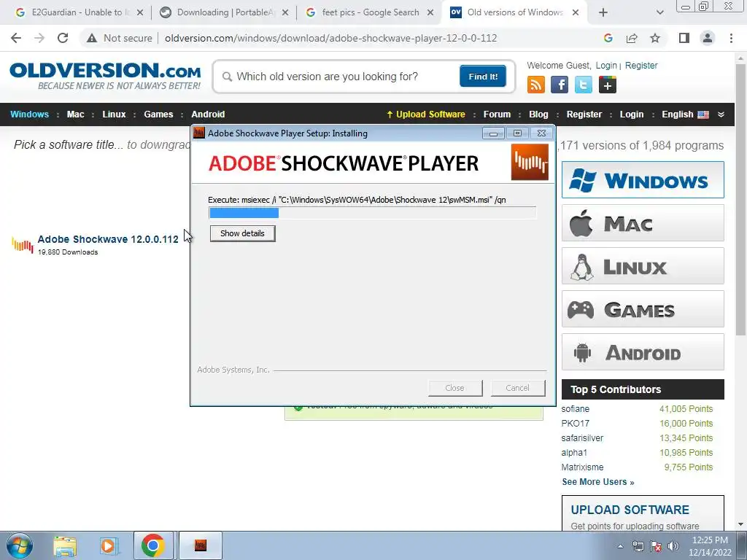Switch to Chrome in taskbar

(153, 545)
